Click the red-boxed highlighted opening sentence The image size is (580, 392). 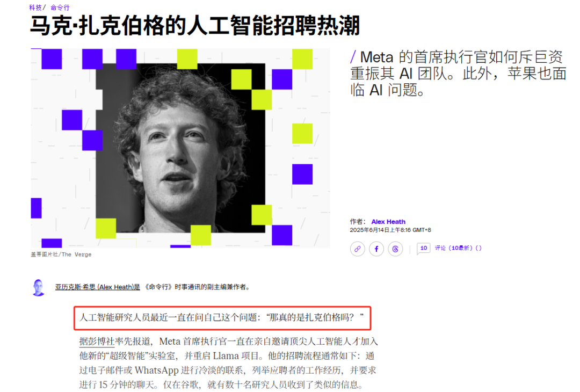222,318
